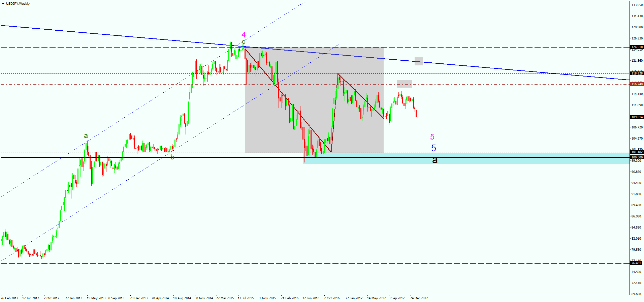Viewport: 644px width, 302px height.
Task: Click the 94.400 price axis label
Action: pyautogui.click(x=637, y=183)
